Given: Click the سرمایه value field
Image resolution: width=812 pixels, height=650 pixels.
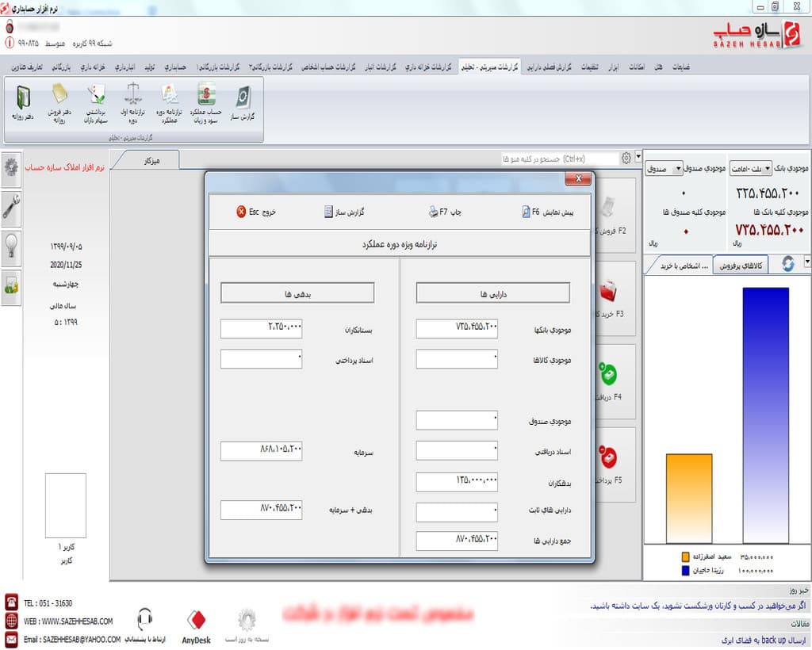Looking at the screenshot, I should pos(261,451).
